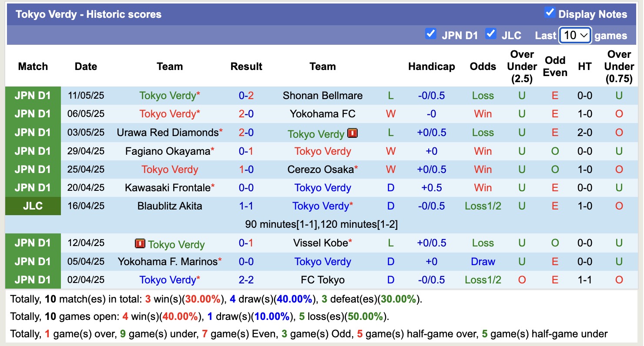Click the JLC badge for the Blaublitz Akita match
The image size is (644, 346).
tap(33, 206)
